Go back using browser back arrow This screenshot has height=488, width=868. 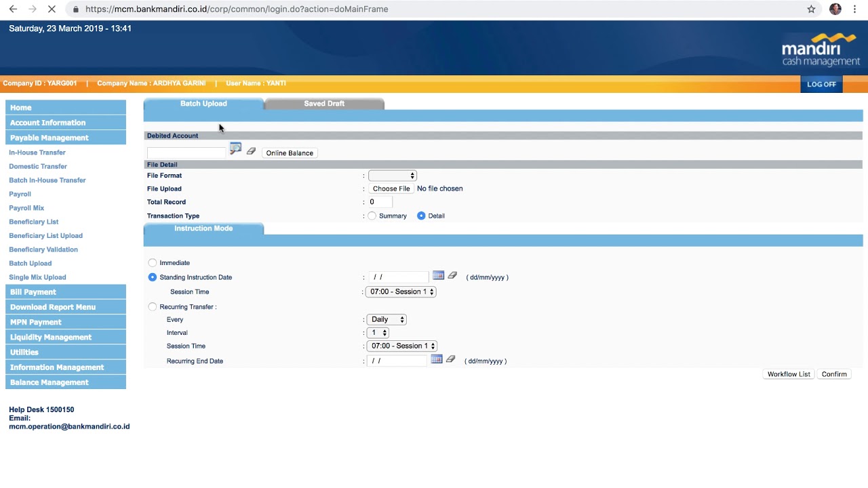tap(13, 9)
